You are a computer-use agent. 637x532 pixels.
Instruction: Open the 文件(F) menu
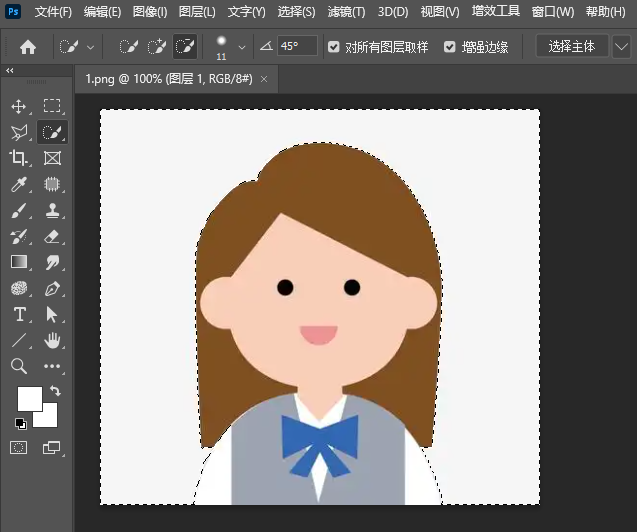coord(53,12)
